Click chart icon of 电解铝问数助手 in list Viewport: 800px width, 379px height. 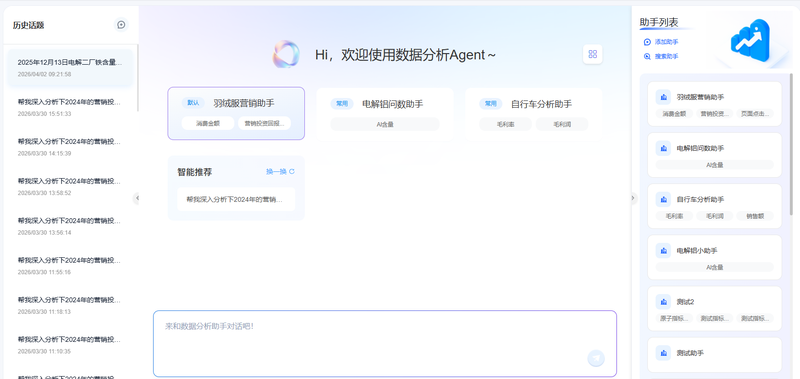[x=663, y=148]
